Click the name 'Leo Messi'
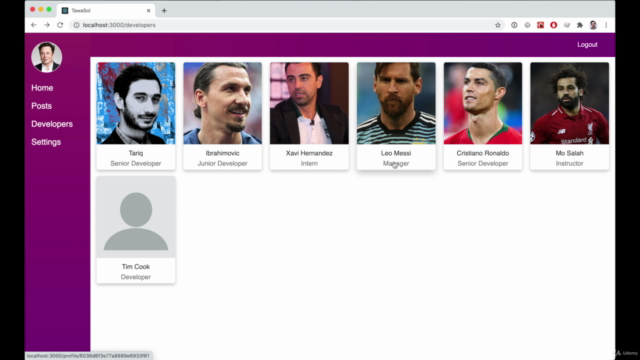 pos(396,153)
